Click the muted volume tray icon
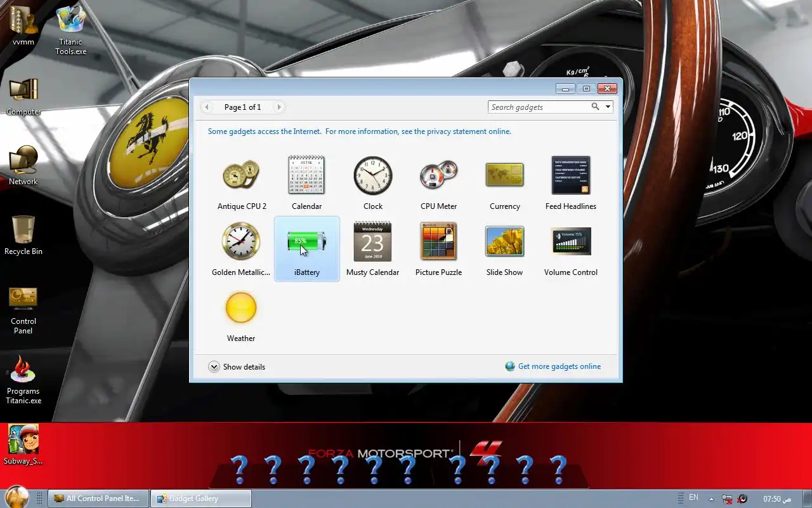Image resolution: width=812 pixels, height=508 pixels. point(742,498)
